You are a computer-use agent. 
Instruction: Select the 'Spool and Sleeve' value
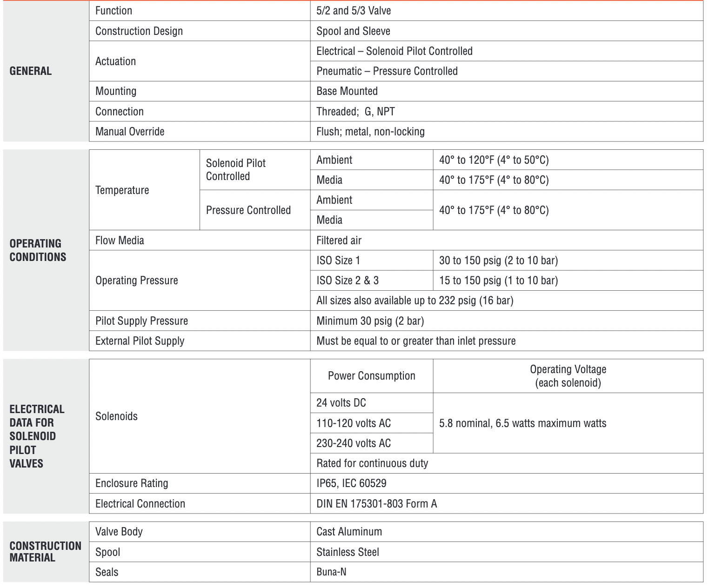pyautogui.click(x=353, y=31)
